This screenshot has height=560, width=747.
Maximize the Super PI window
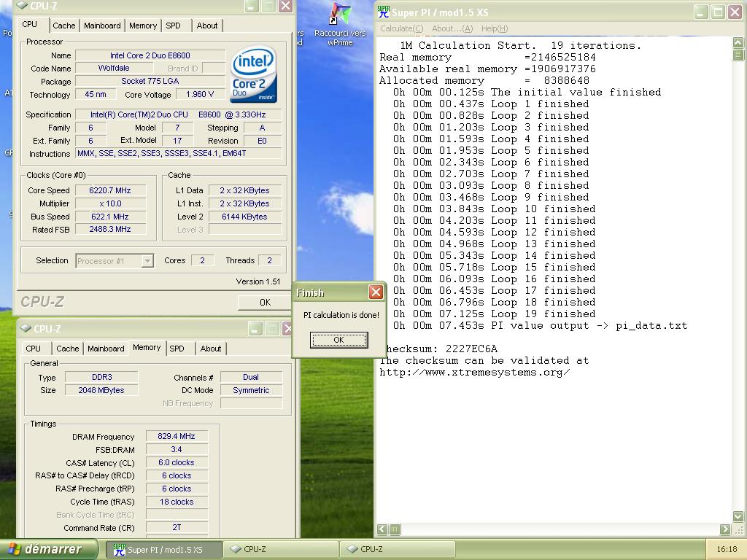718,12
